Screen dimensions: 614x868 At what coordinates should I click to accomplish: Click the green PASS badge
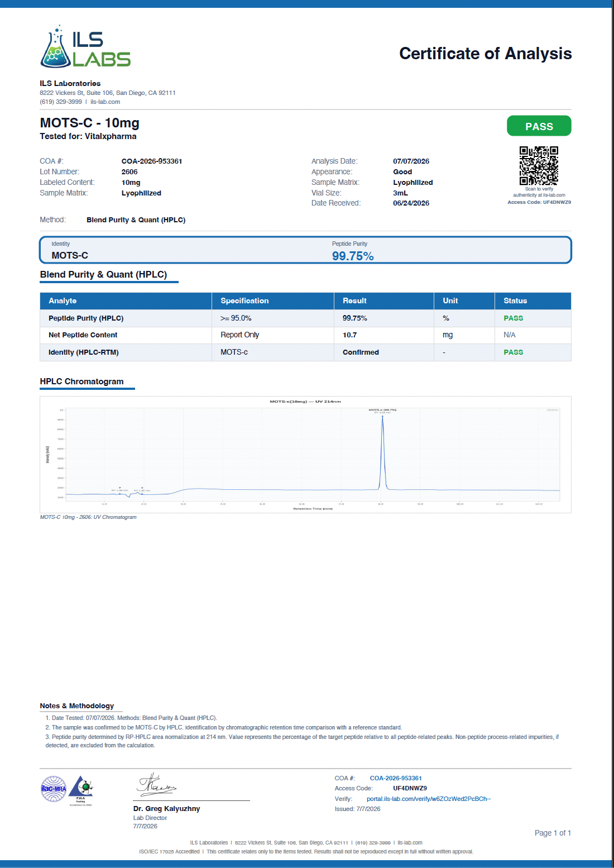539,126
